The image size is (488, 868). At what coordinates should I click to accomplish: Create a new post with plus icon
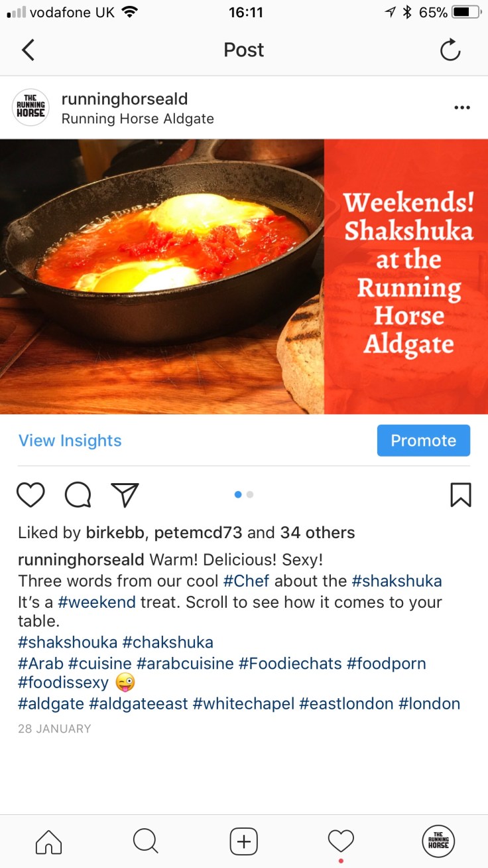pos(243,841)
